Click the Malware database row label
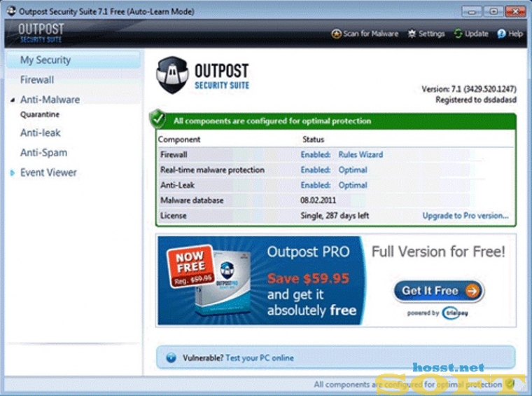Image resolution: width=532 pixels, height=396 pixels. point(192,200)
